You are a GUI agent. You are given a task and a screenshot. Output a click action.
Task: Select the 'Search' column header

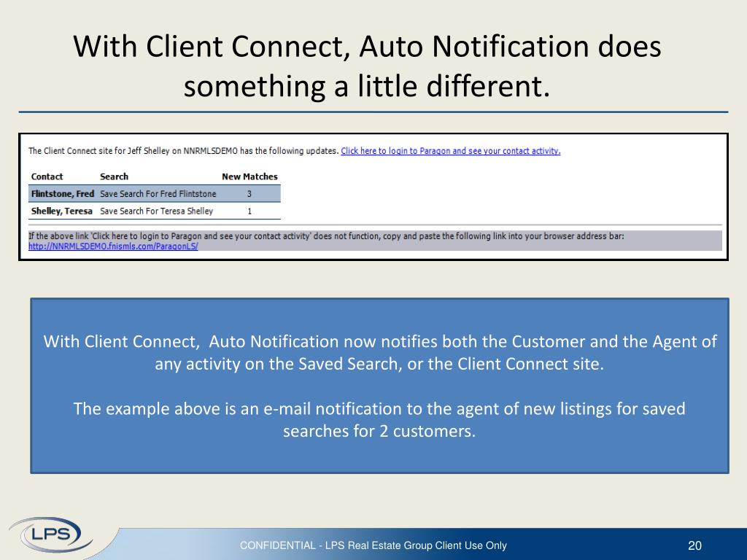(x=114, y=176)
